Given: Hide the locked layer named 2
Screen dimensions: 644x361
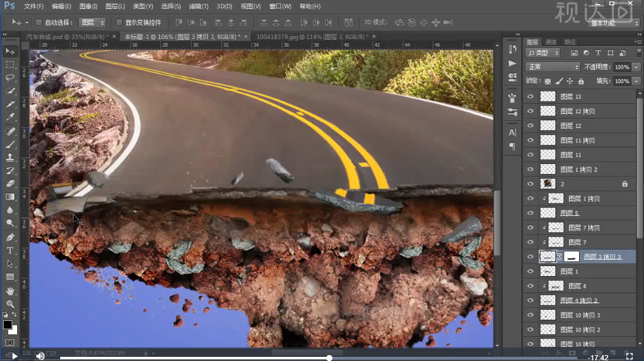Looking at the screenshot, I should tap(531, 184).
